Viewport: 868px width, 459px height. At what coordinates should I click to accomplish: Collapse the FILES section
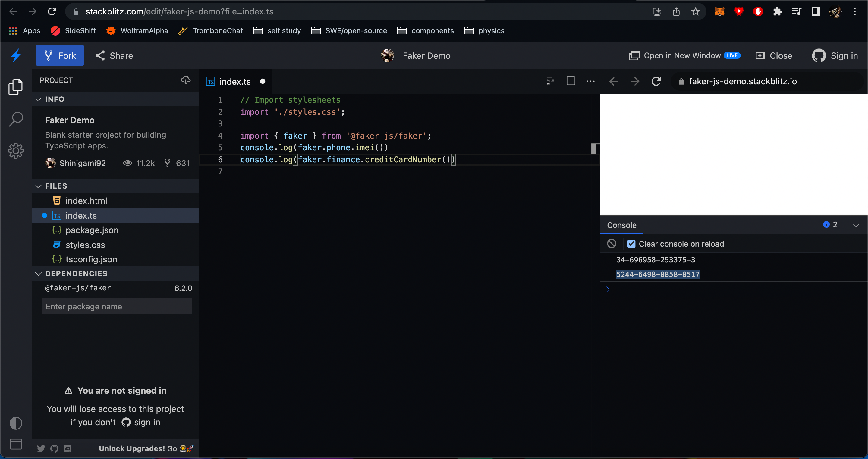pos(38,186)
